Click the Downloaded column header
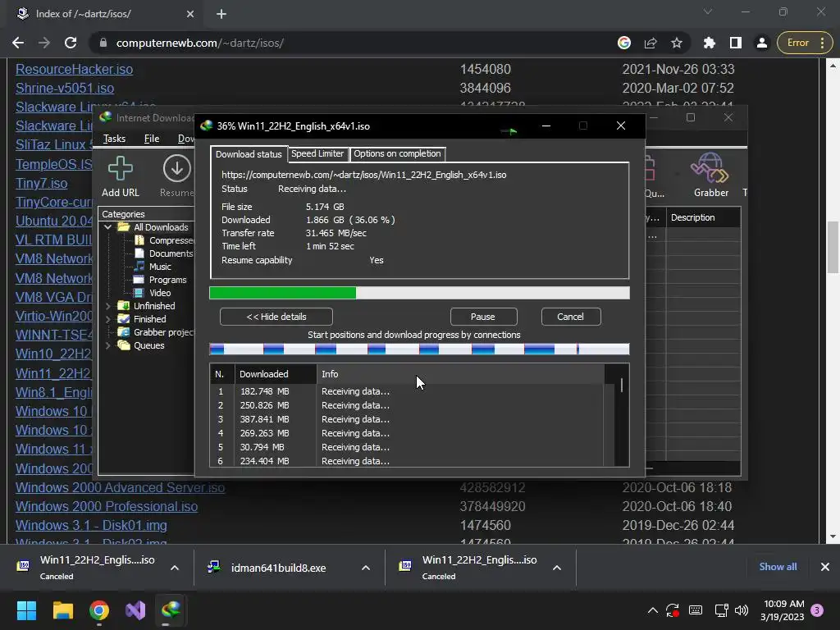The width and height of the screenshot is (840, 630). (276, 374)
